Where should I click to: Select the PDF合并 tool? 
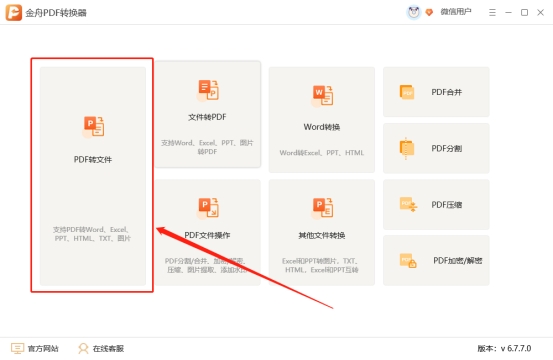(x=436, y=92)
